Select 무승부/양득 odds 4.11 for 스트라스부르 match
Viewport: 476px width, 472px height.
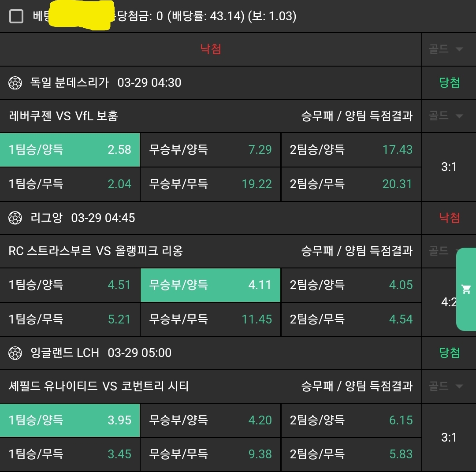coord(210,285)
